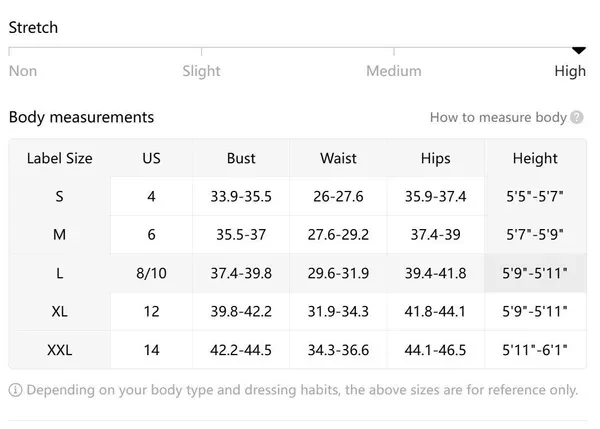
Task: Select the S size row label
Action: click(60, 196)
